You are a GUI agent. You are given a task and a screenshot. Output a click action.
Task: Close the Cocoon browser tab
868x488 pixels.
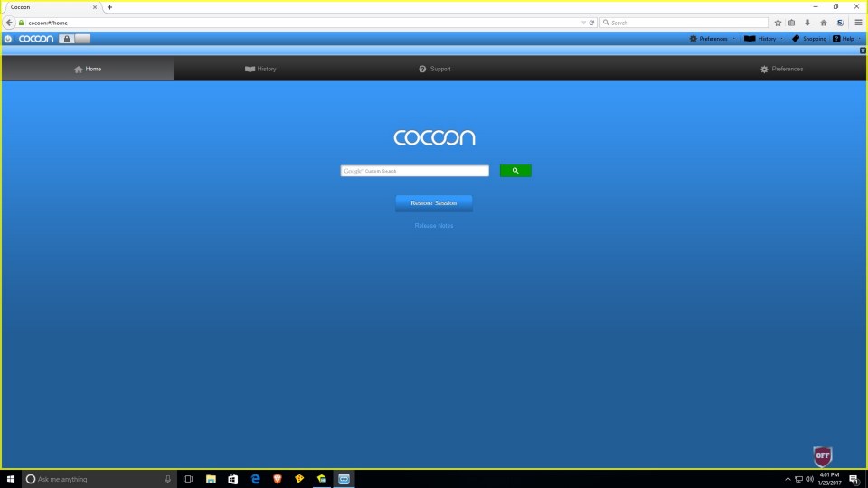click(95, 7)
